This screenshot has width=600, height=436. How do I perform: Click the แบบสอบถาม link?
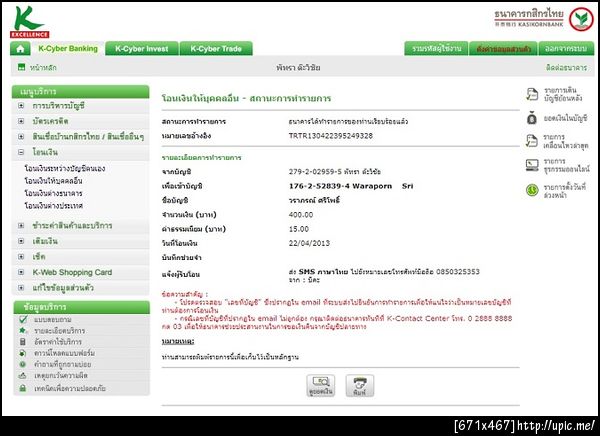(x=53, y=319)
